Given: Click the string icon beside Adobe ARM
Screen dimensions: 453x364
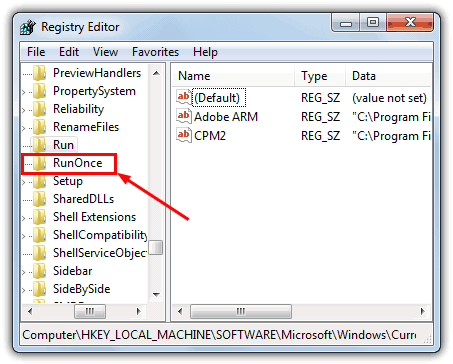Looking at the screenshot, I should [x=184, y=116].
